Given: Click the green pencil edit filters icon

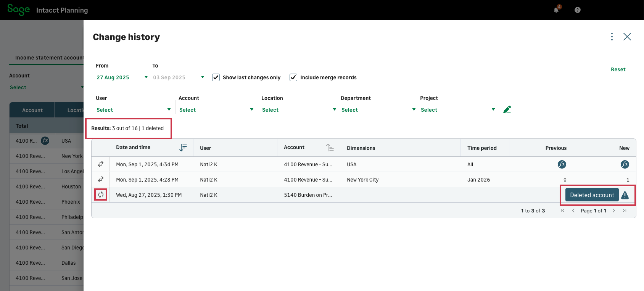Looking at the screenshot, I should [x=507, y=110].
